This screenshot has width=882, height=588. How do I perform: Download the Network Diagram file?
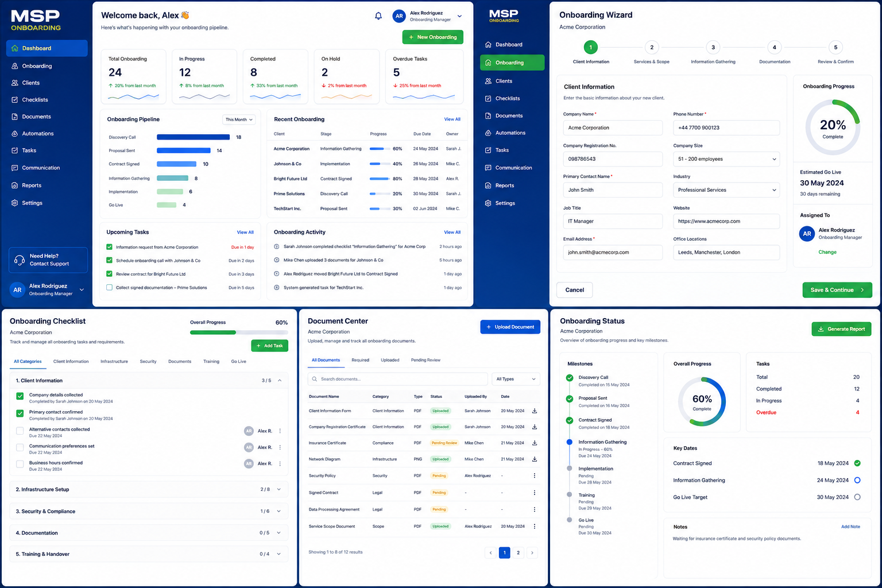click(535, 459)
